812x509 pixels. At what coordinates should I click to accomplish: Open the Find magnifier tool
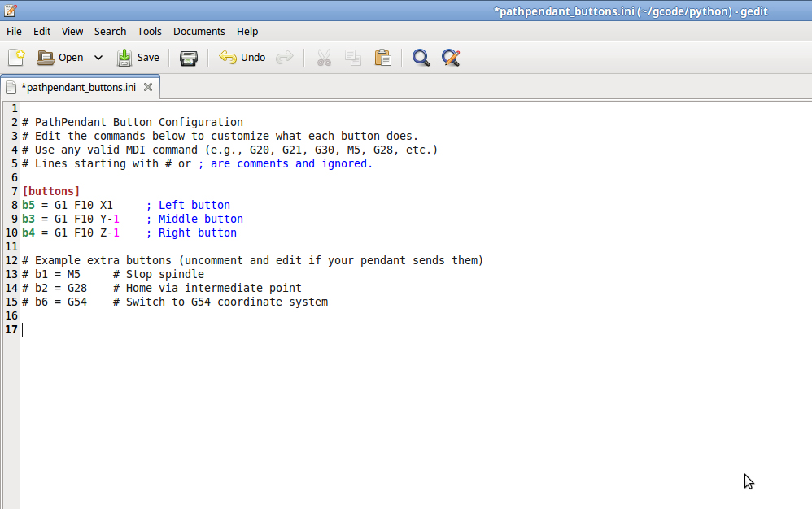421,58
